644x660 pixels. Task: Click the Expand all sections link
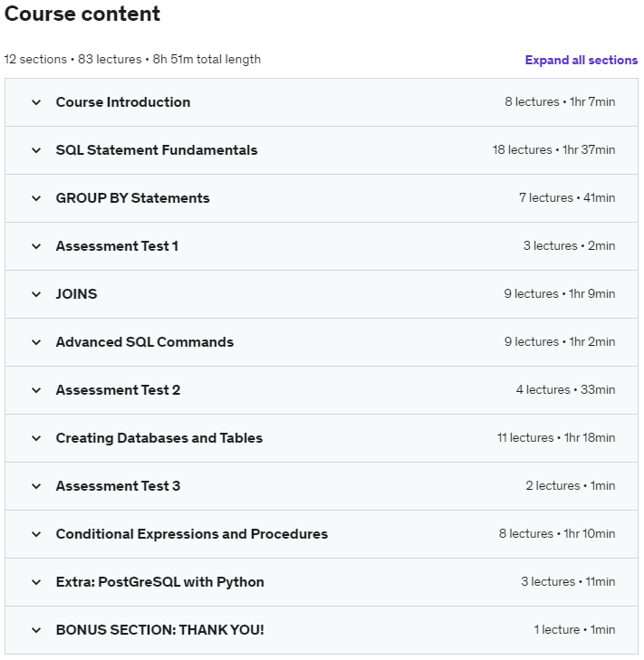pyautogui.click(x=581, y=61)
